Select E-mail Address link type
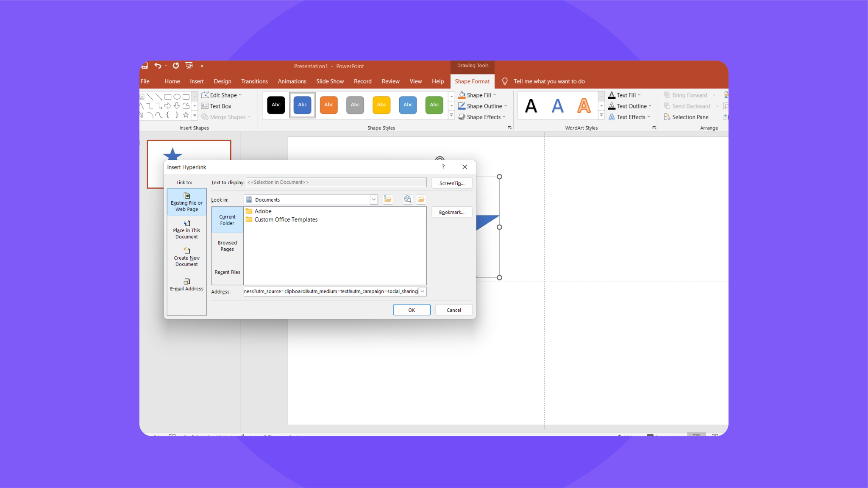 click(186, 285)
